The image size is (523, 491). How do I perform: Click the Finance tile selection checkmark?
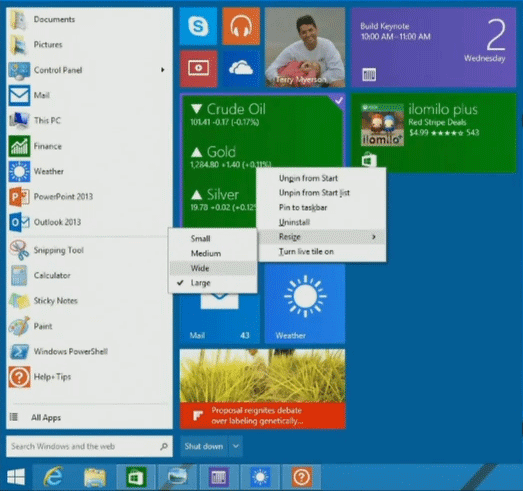pos(339,100)
